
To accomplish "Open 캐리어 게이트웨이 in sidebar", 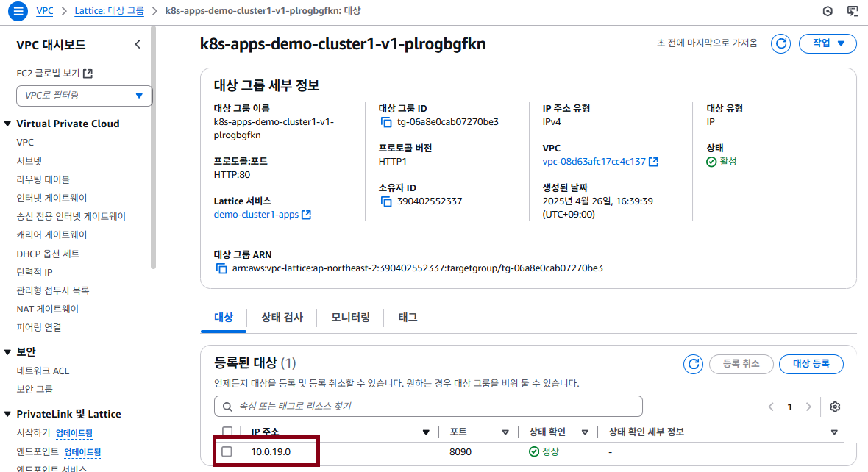I will [x=52, y=235].
